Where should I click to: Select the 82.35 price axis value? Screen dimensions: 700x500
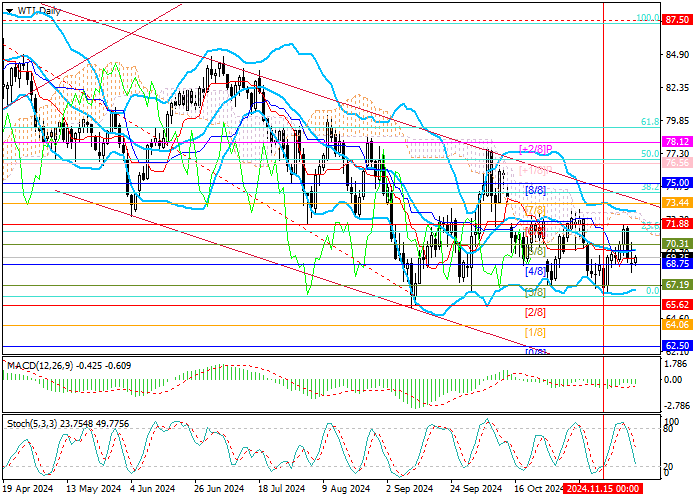tap(677, 88)
